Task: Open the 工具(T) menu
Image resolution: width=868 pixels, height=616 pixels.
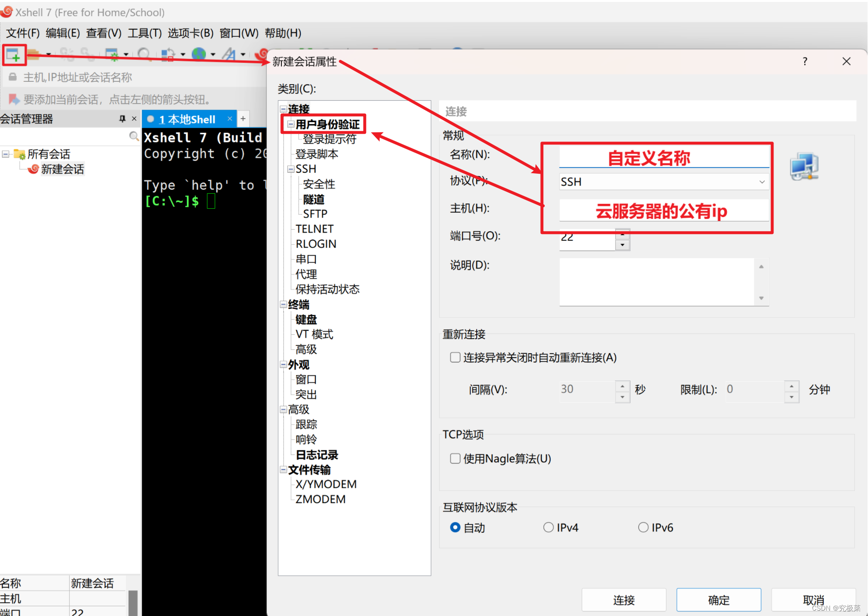Action: click(145, 33)
